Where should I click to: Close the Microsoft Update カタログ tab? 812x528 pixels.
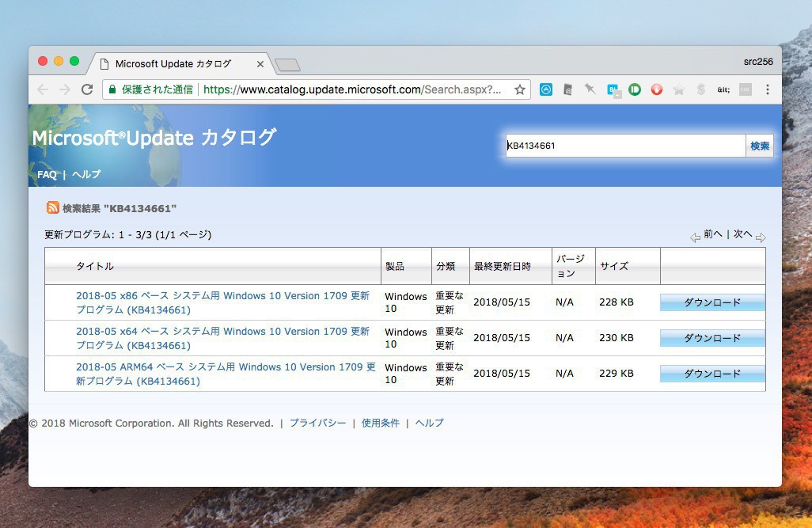260,64
